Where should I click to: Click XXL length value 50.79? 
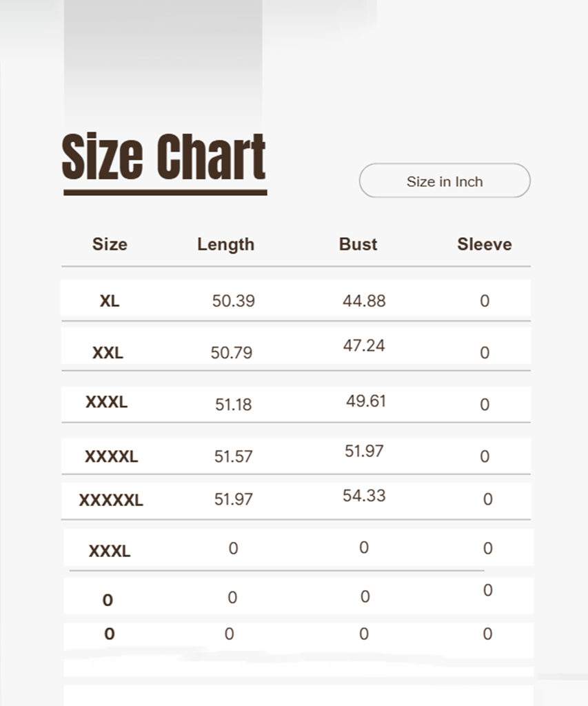click(x=232, y=353)
